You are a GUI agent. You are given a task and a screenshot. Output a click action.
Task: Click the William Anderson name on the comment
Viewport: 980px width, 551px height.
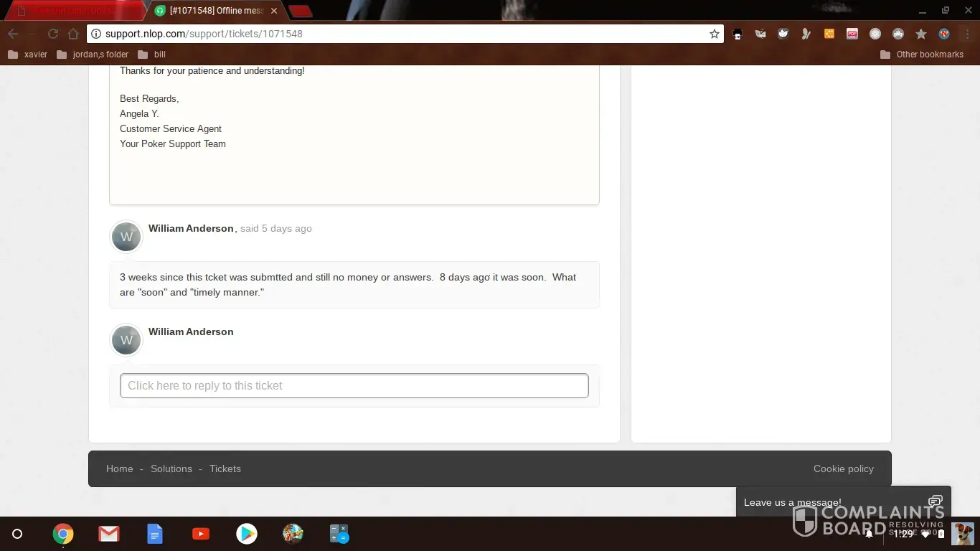tap(191, 228)
